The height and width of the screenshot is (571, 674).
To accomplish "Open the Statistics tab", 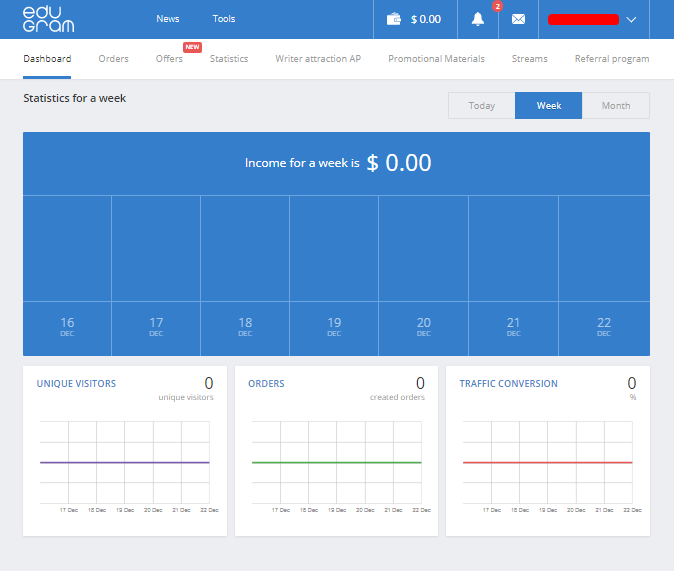I will point(229,59).
